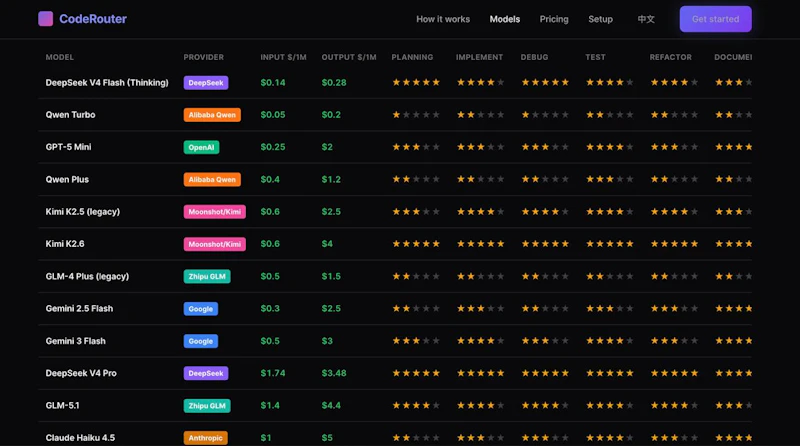This screenshot has height=446, width=800.
Task: Click Debug star rating for Gemini 2.5 Flash
Action: tap(545, 308)
